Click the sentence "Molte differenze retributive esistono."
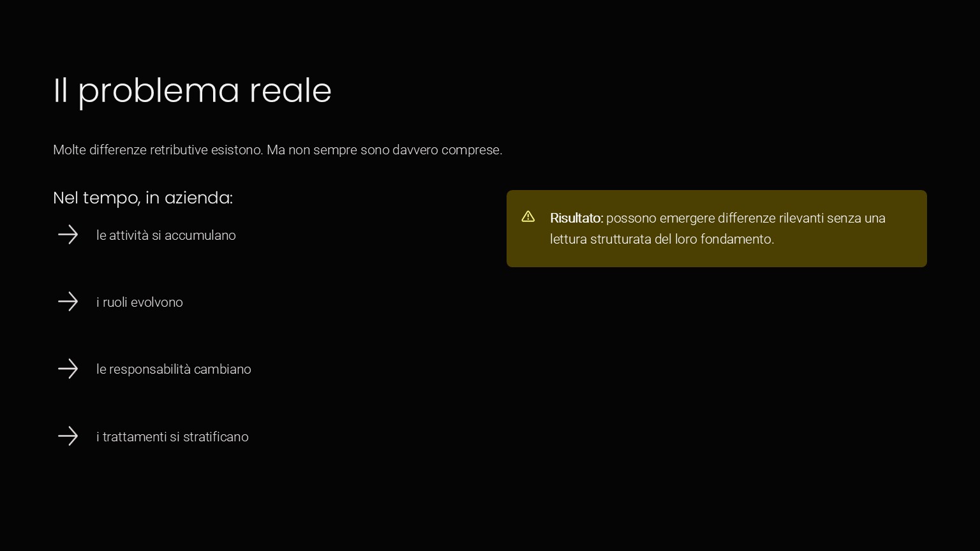This screenshot has width=980, height=551. [x=158, y=150]
